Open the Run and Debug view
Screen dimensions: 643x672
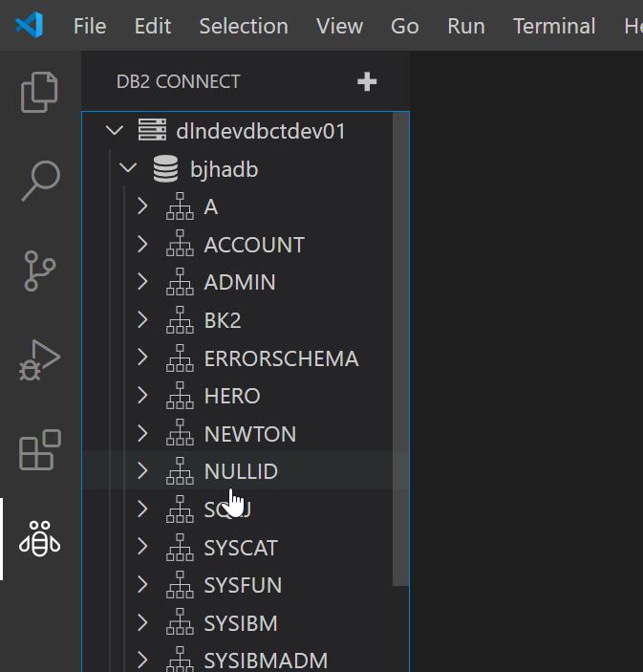pyautogui.click(x=39, y=360)
